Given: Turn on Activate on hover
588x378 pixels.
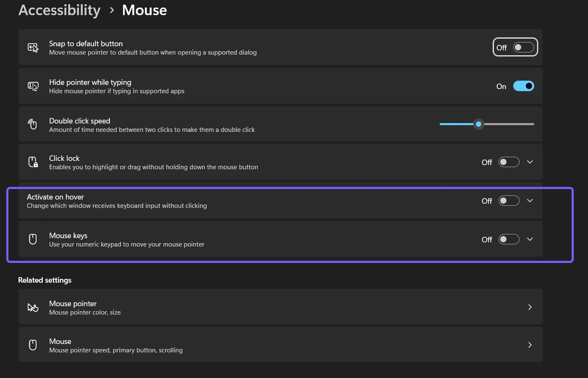Looking at the screenshot, I should coord(509,201).
